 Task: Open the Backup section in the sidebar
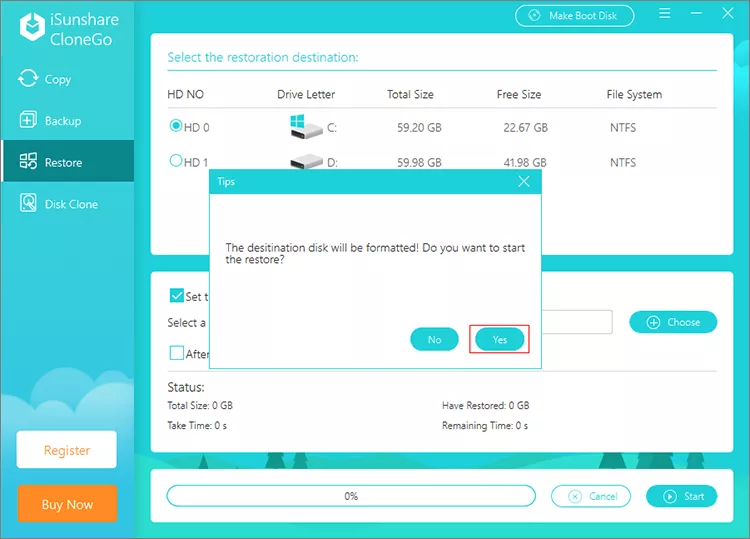coord(67,121)
